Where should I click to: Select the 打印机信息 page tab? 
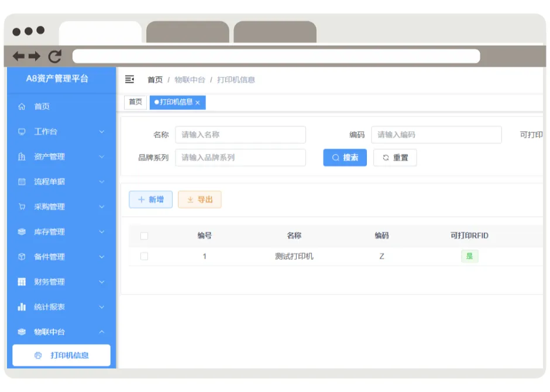177,102
